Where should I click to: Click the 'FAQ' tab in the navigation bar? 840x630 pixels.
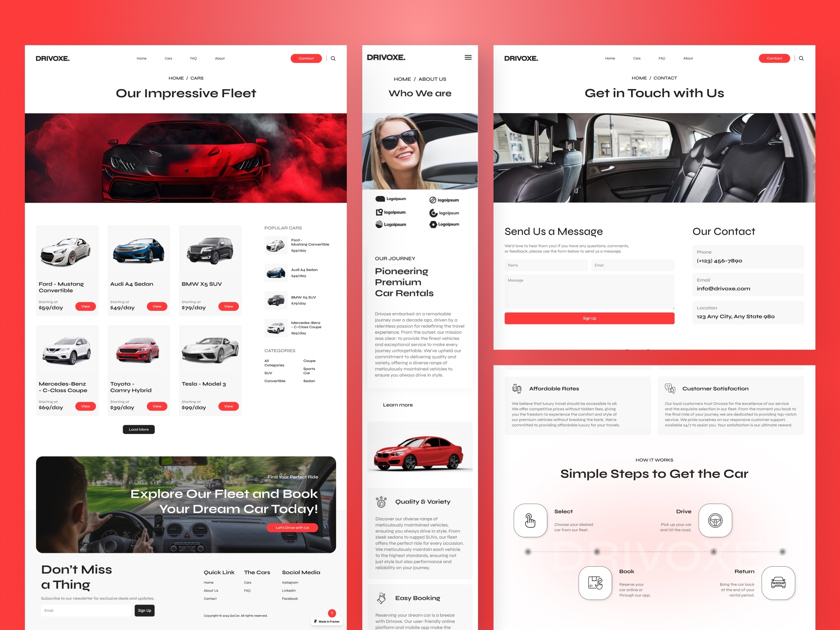click(x=194, y=59)
